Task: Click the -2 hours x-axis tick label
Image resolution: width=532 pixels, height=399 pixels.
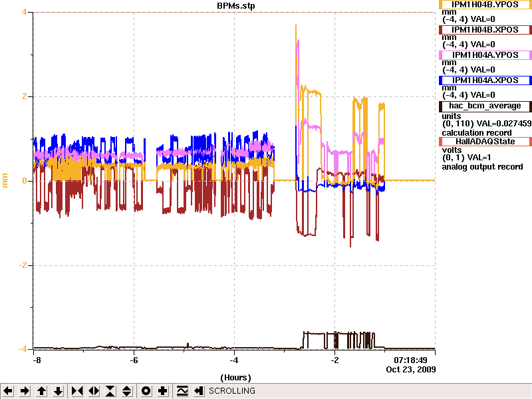Action: click(334, 360)
